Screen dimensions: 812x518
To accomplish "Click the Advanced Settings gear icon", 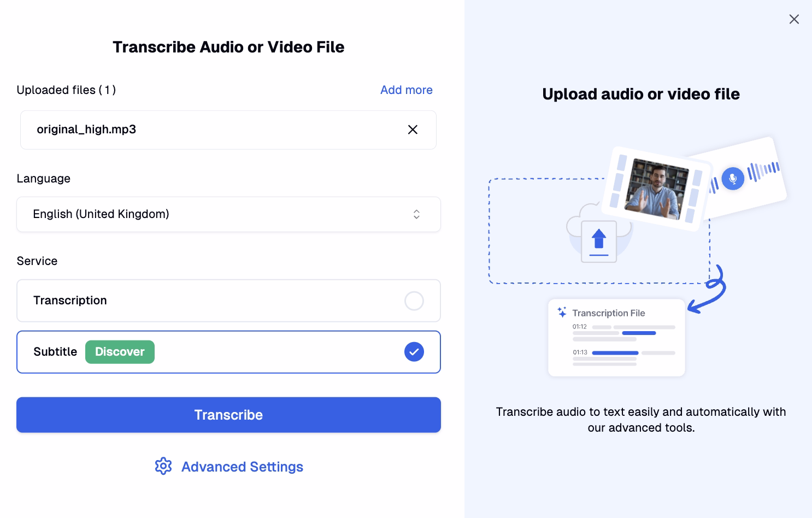I will point(163,466).
